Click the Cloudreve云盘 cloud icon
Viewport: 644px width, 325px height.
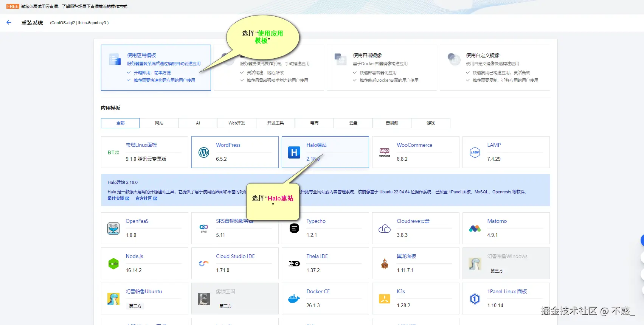click(x=385, y=229)
